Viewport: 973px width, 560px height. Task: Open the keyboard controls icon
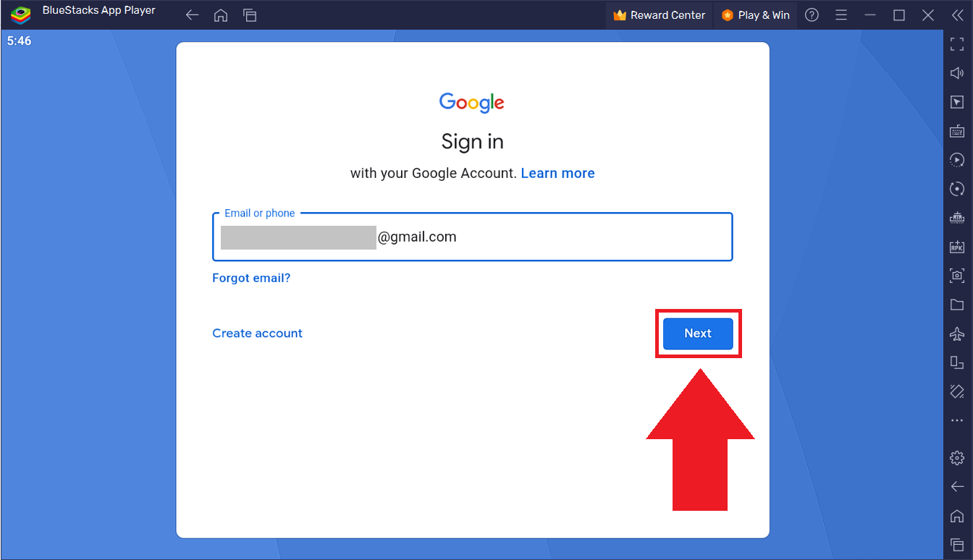(x=957, y=131)
